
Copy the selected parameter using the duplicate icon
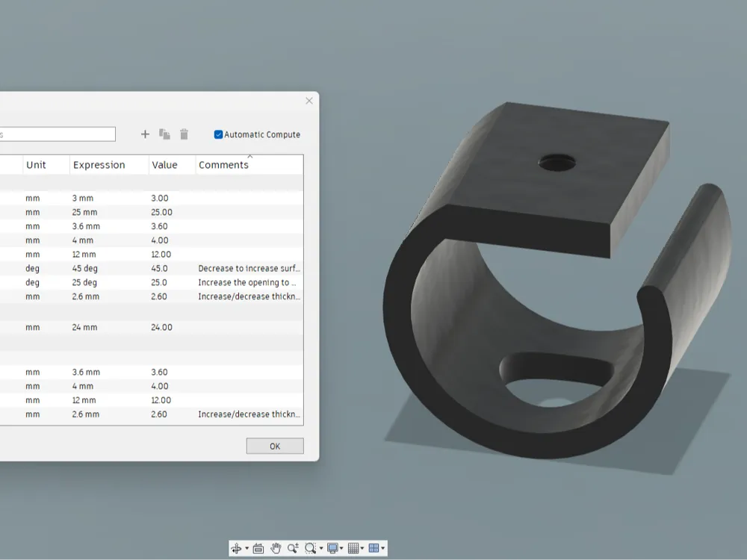164,134
